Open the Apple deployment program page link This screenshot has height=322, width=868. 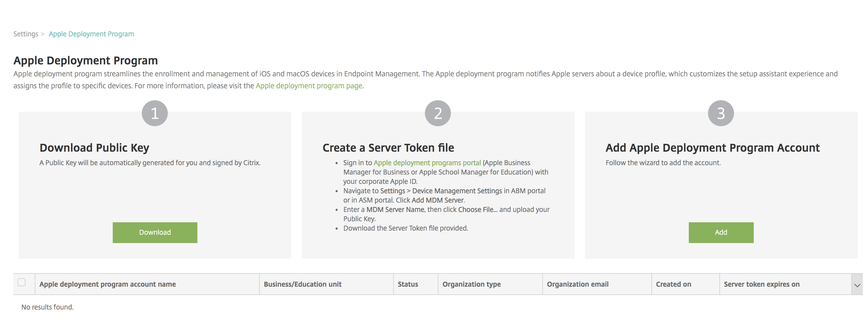309,86
